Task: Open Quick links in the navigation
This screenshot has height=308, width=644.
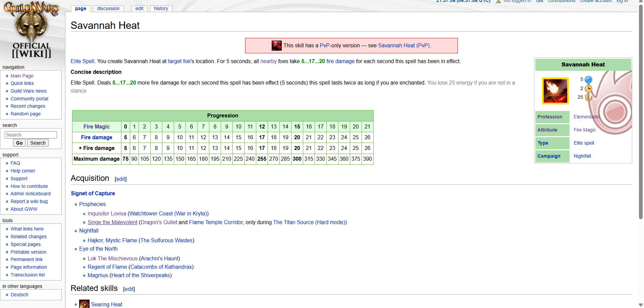Action: 22,83
